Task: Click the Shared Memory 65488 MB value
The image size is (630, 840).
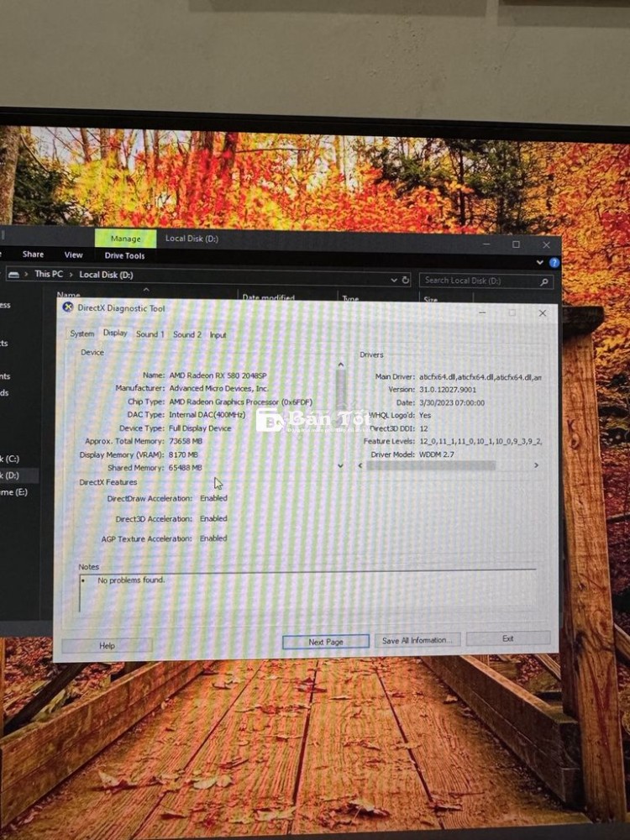Action: tap(186, 468)
